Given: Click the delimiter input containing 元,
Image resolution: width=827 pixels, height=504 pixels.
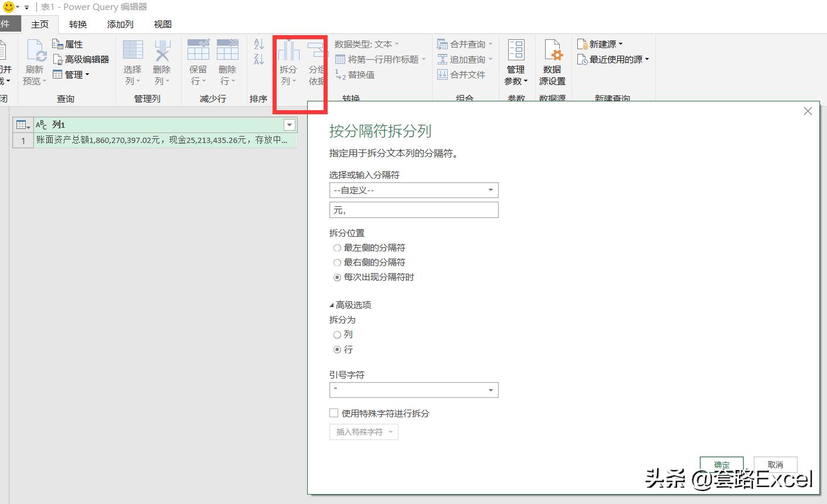Looking at the screenshot, I should point(413,210).
